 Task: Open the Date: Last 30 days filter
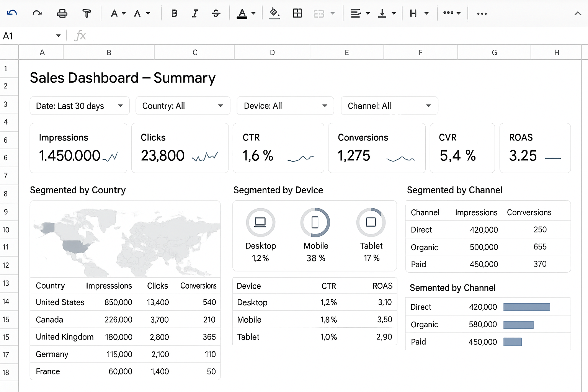(x=79, y=106)
